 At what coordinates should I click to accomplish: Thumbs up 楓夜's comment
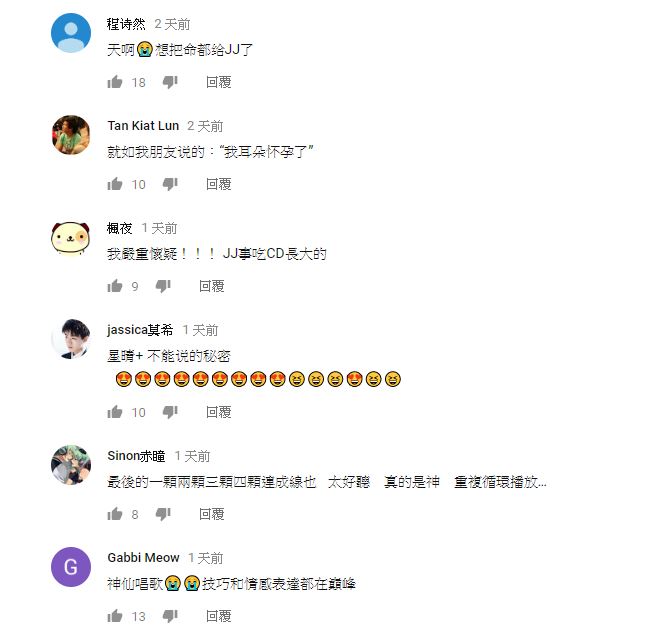115,286
